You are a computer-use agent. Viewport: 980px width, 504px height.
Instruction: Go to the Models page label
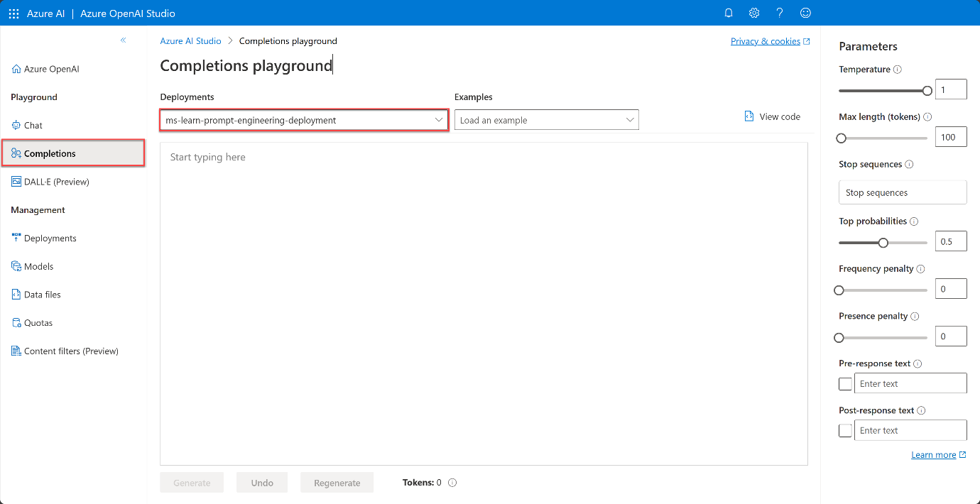click(39, 266)
